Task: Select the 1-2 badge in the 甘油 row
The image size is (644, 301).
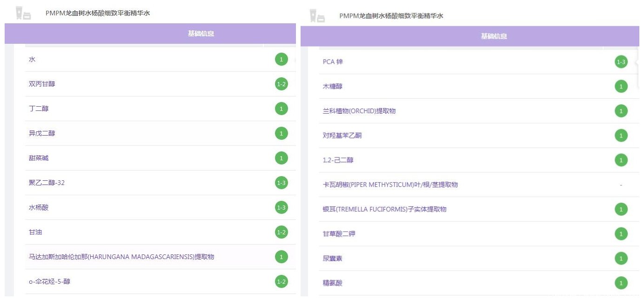Action: [281, 233]
